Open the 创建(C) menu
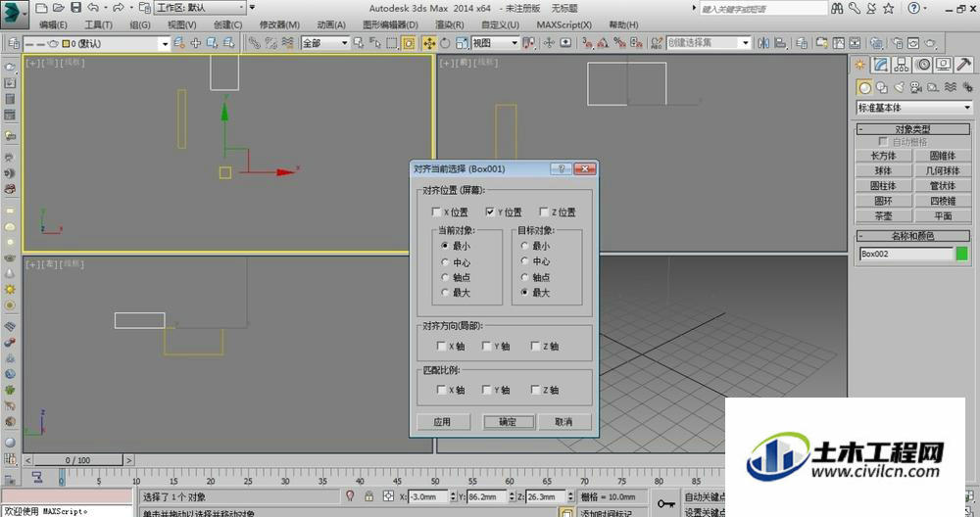 coord(227,24)
